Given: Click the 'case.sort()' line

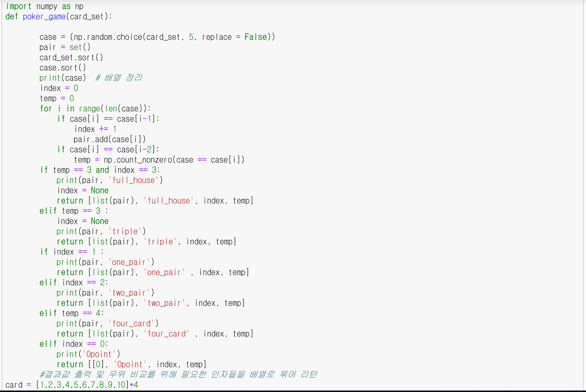Looking at the screenshot, I should (63, 68).
